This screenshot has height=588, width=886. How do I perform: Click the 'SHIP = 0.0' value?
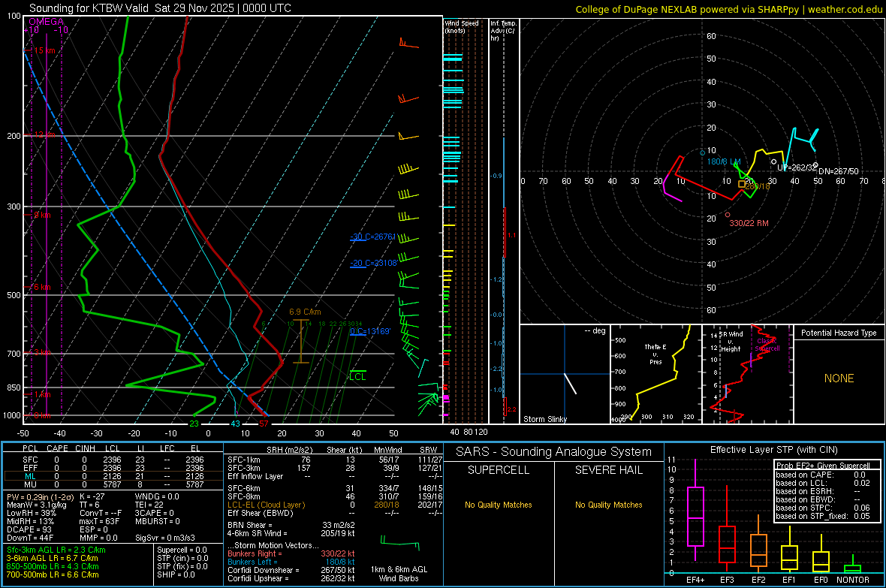click(176, 574)
